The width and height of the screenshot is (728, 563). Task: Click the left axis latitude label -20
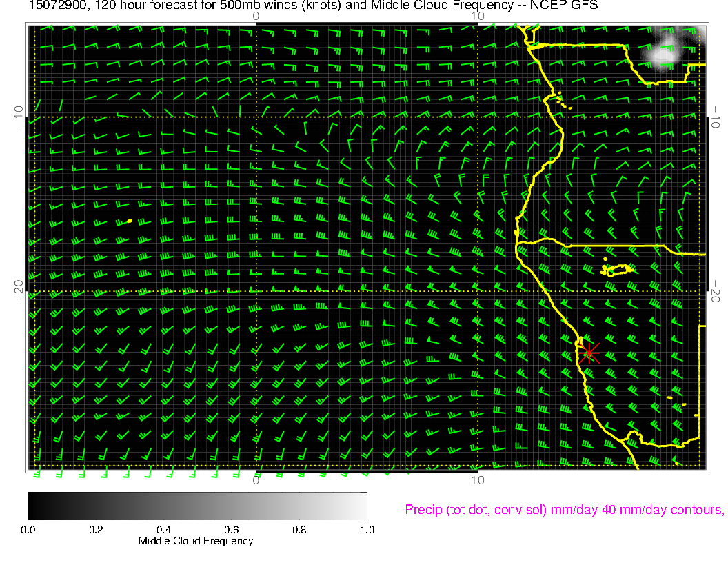tap(19, 290)
